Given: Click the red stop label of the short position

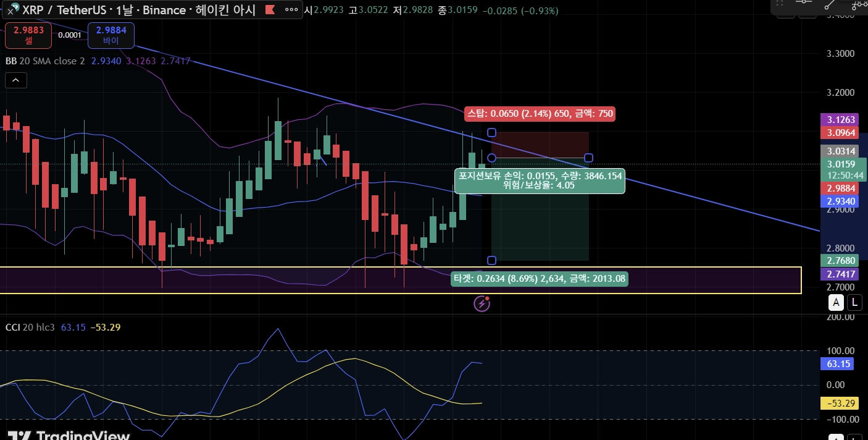Looking at the screenshot, I should pos(540,114).
